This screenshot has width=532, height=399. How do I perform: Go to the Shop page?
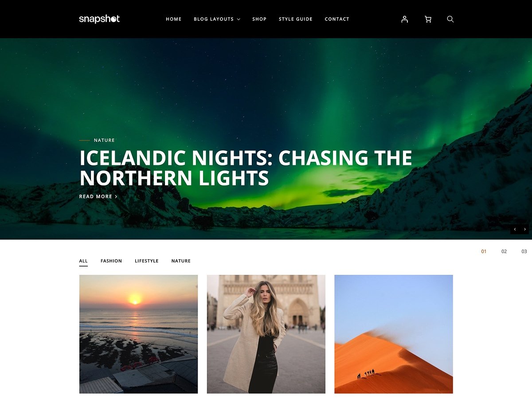259,19
